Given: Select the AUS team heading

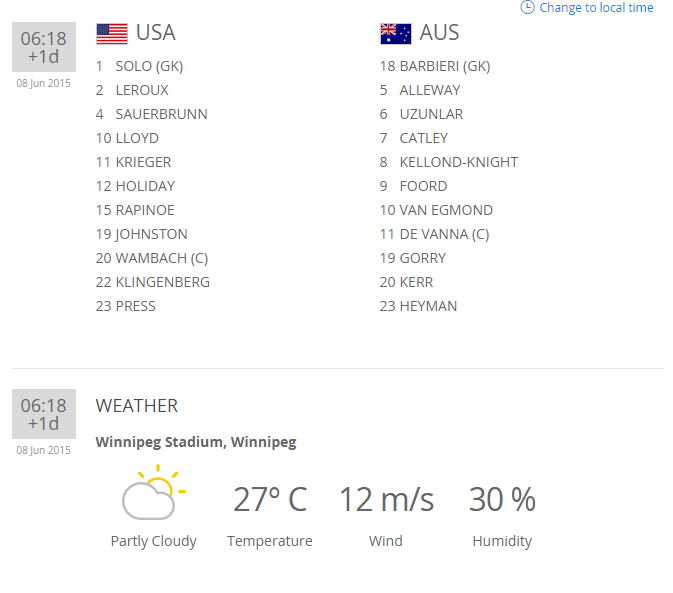Looking at the screenshot, I should click(439, 33).
